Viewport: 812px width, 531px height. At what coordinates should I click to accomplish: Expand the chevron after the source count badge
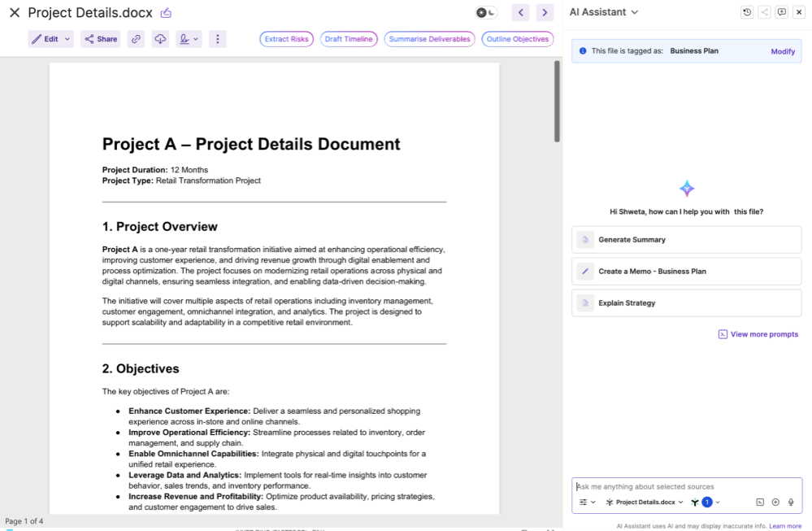tap(718, 502)
